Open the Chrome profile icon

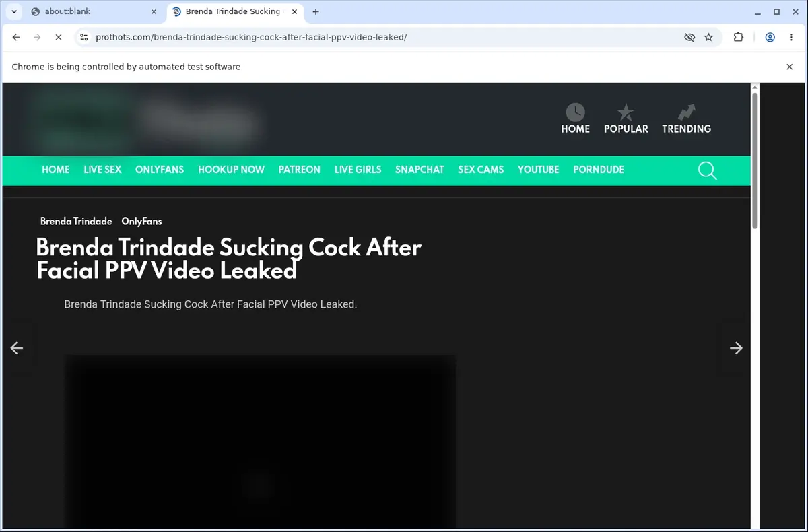770,37
